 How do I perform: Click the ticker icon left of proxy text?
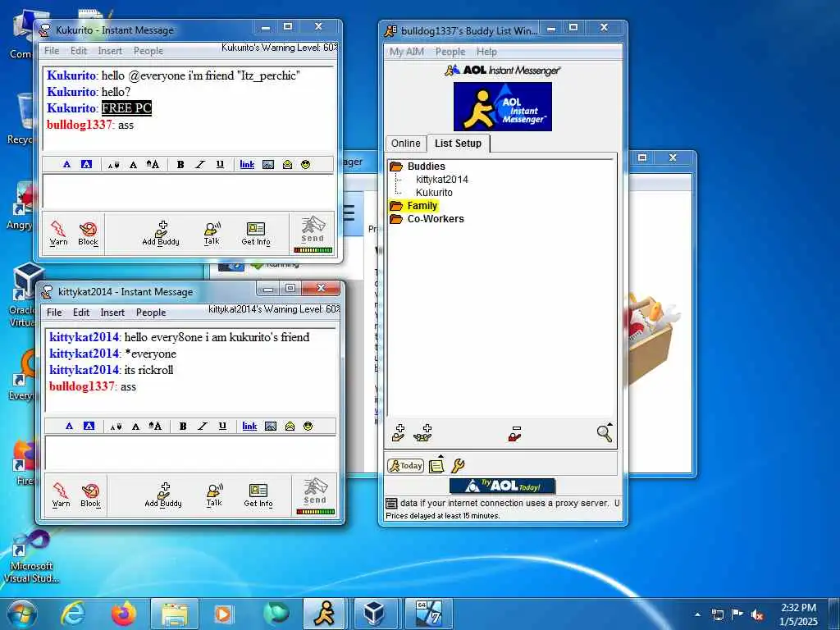[391, 503]
